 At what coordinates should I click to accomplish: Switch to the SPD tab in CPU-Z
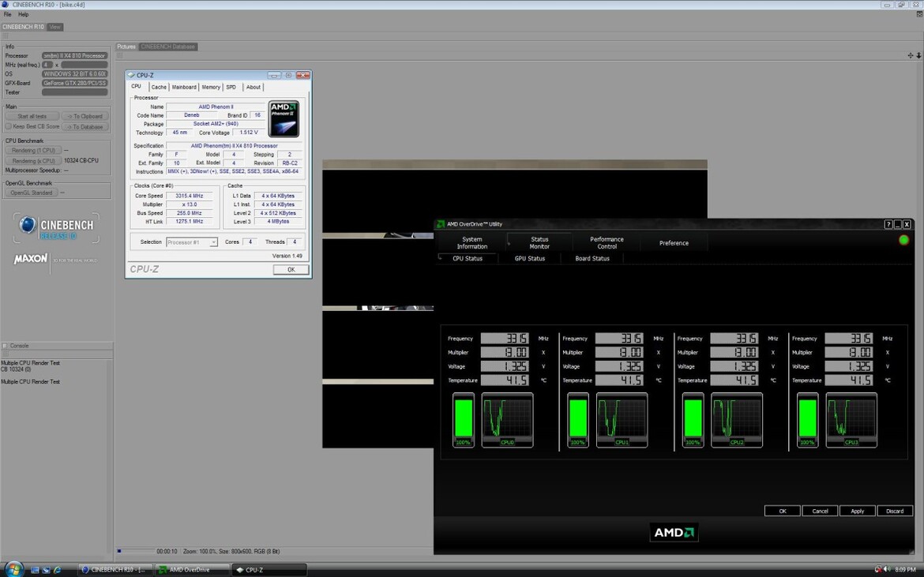point(231,87)
